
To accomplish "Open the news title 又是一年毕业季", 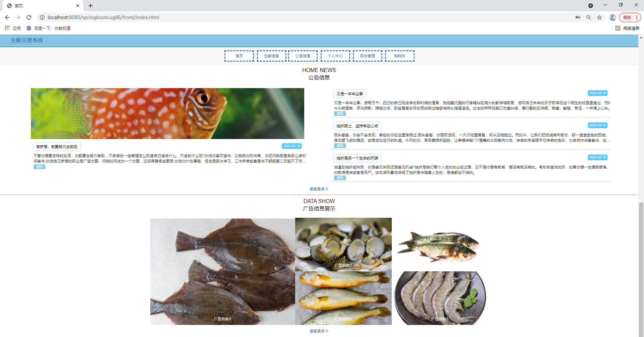I will (350, 94).
